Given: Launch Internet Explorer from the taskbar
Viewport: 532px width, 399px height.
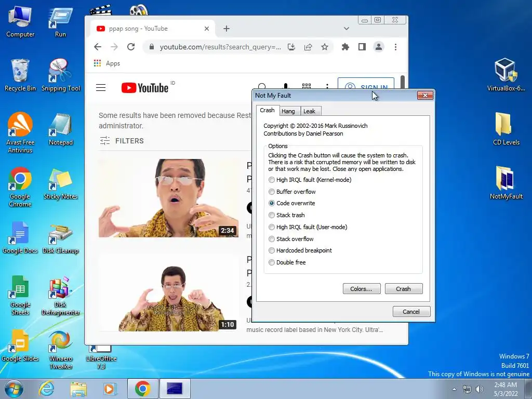Looking at the screenshot, I should coord(46,389).
